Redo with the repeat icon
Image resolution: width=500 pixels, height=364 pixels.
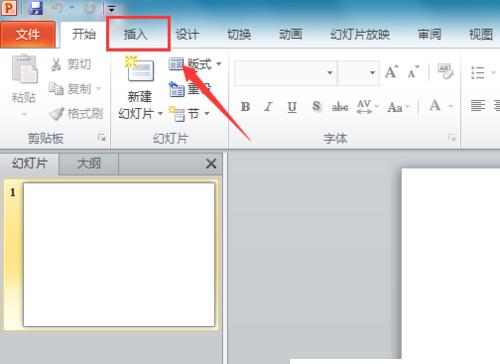point(89,8)
